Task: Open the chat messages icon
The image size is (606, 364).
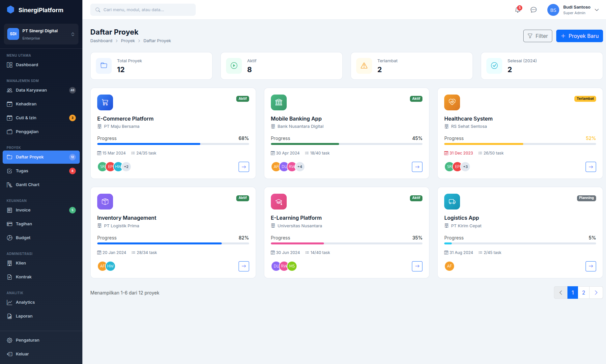Action: pos(534,10)
